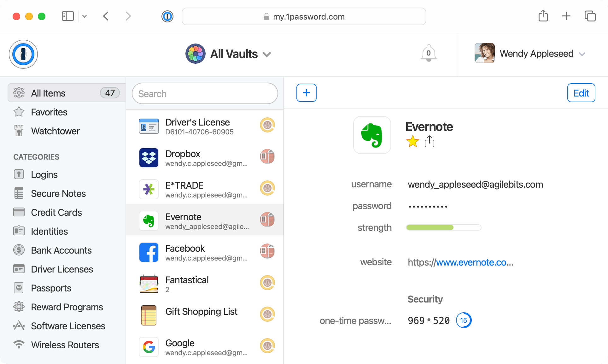
Task: Click the Edit button for Evernote
Action: [x=581, y=93]
